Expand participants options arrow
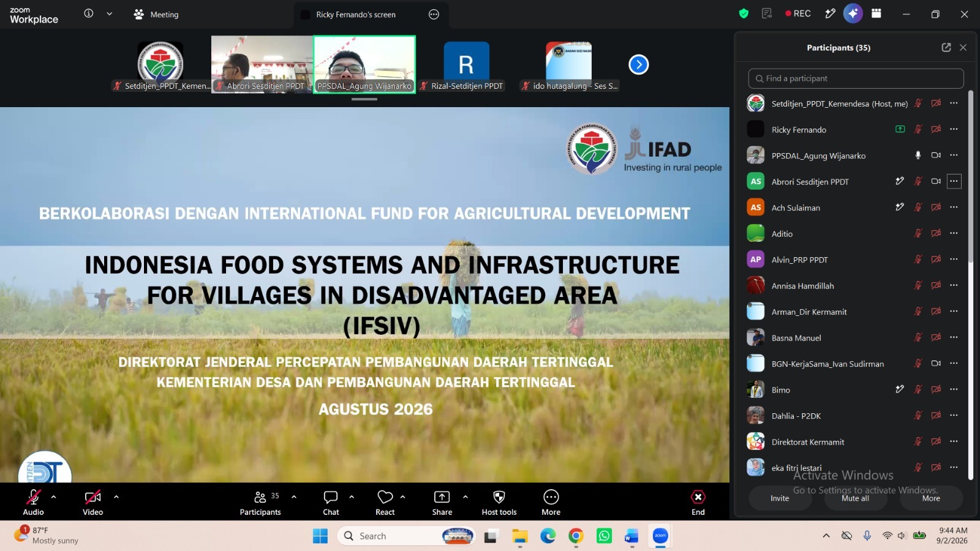 [x=294, y=497]
